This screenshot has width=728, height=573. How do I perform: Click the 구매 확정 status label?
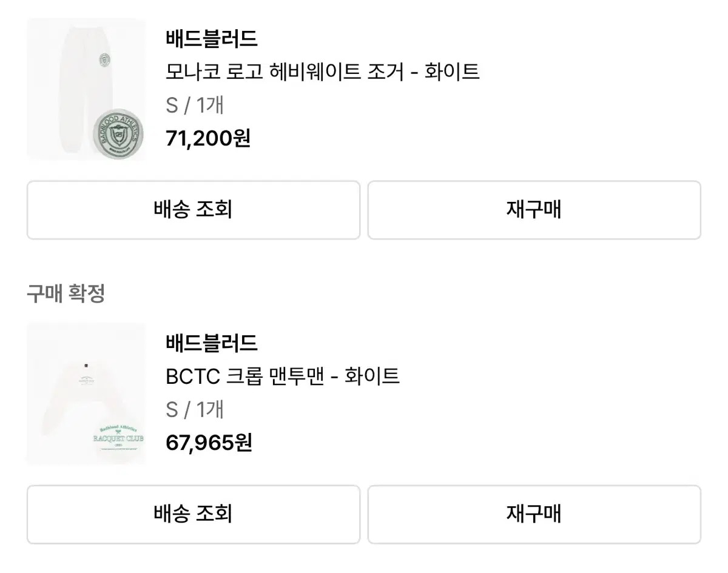click(66, 294)
